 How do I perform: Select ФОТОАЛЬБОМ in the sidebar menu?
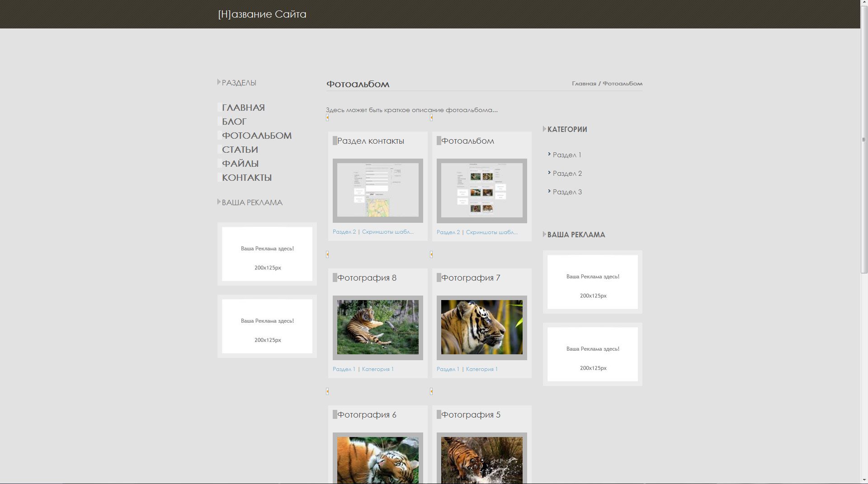(256, 136)
